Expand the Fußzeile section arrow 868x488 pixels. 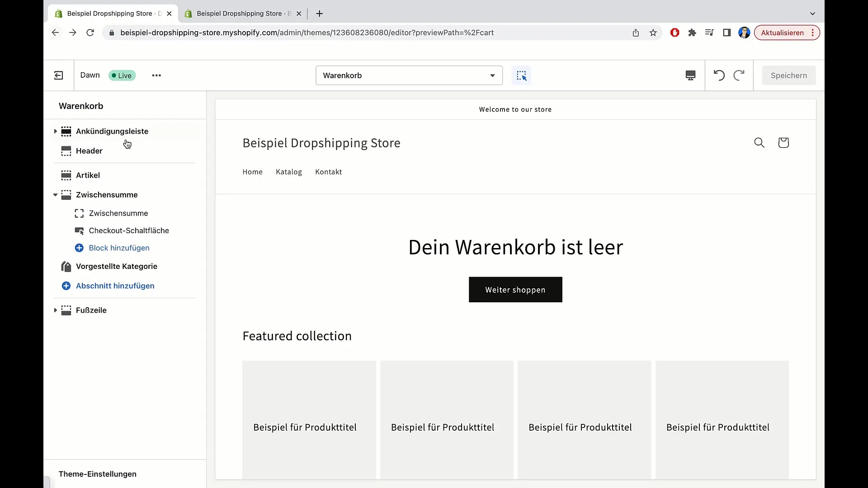coord(55,310)
